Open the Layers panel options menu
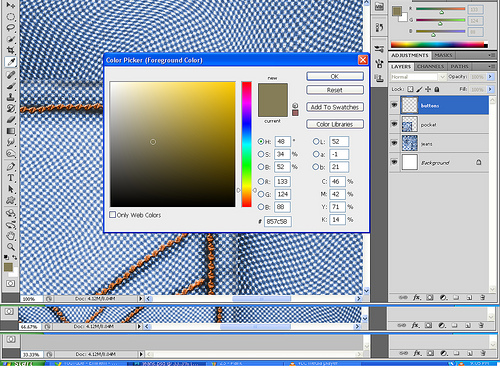The image size is (500, 375). point(492,66)
